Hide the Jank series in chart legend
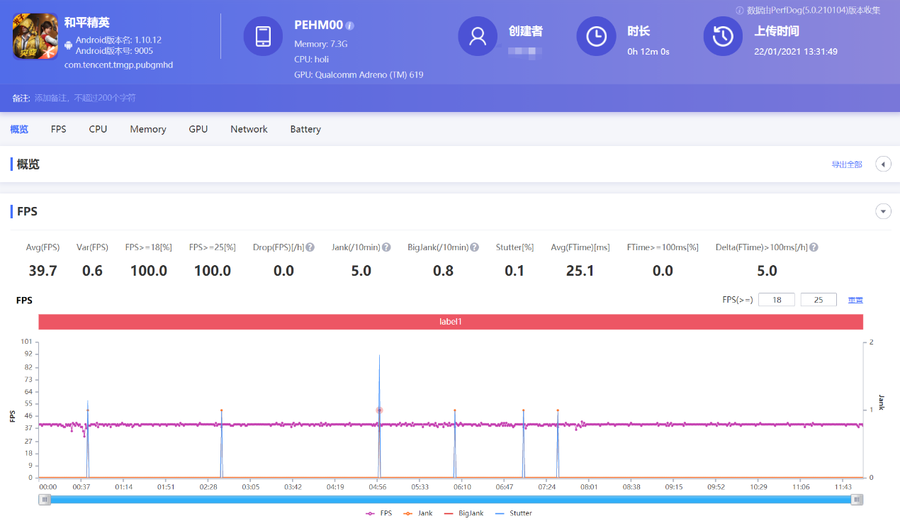Viewport: 900px width, 521px height. tap(419, 513)
